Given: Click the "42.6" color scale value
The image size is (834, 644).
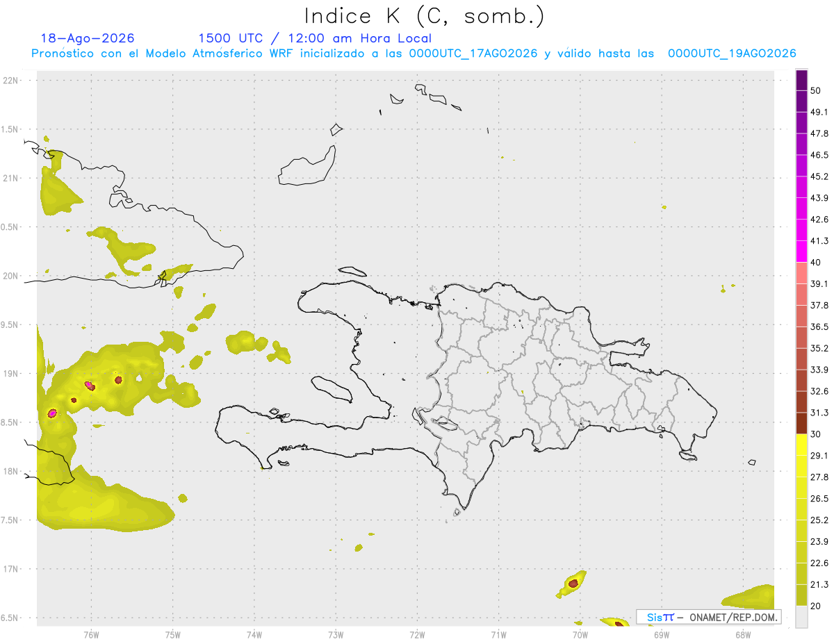Looking at the screenshot, I should point(819,220).
